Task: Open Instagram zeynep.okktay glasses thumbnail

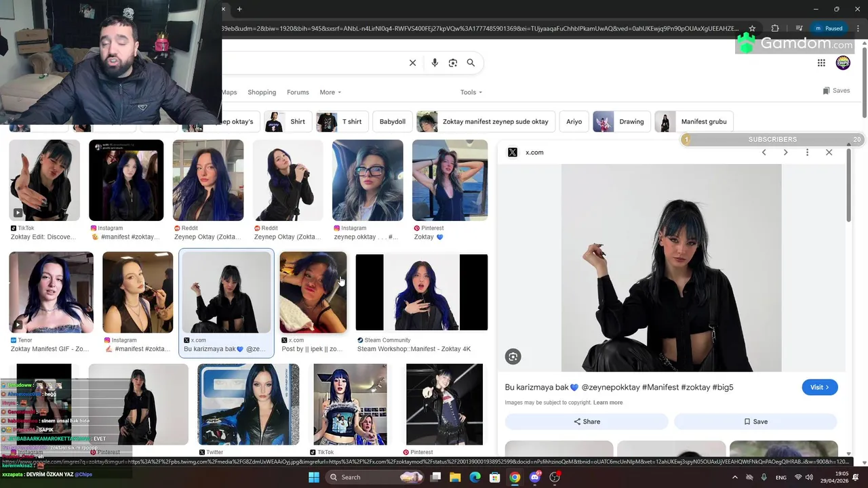Action: 368,180
